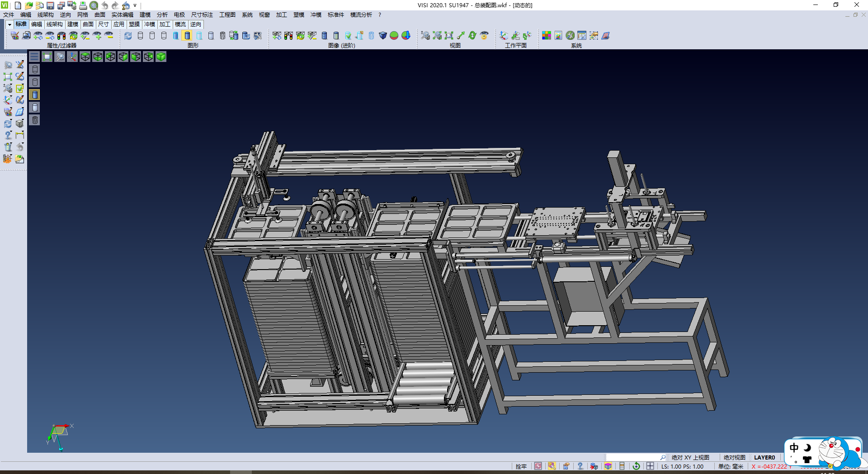Click the search input field in status bar
Viewport: 868px width, 474px height.
(633, 457)
